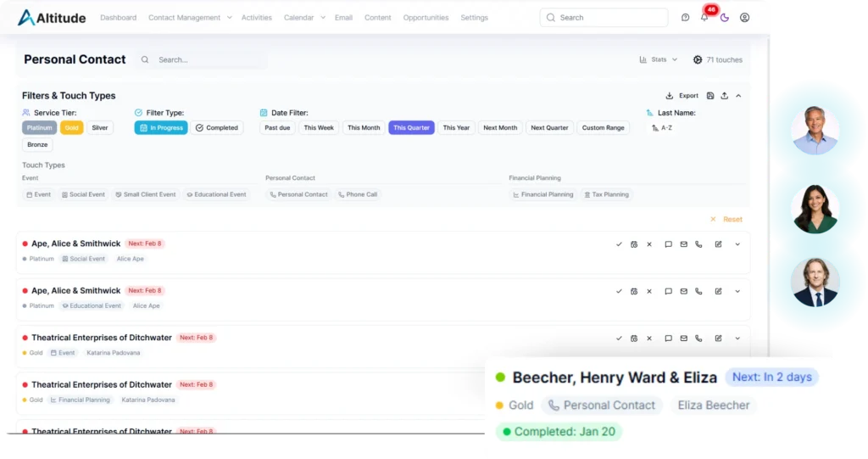Toggle the Platinum service tier filter
Viewport: 868px width, 459px height.
(x=39, y=128)
